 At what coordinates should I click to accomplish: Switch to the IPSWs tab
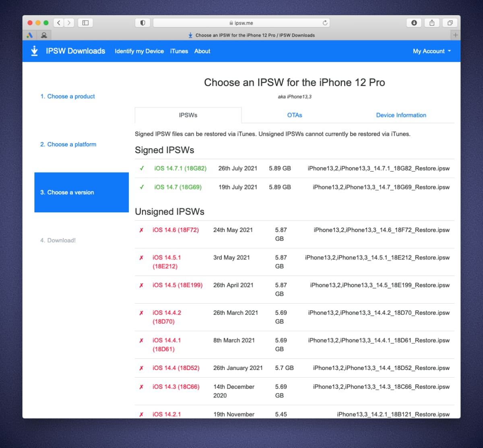(x=188, y=115)
